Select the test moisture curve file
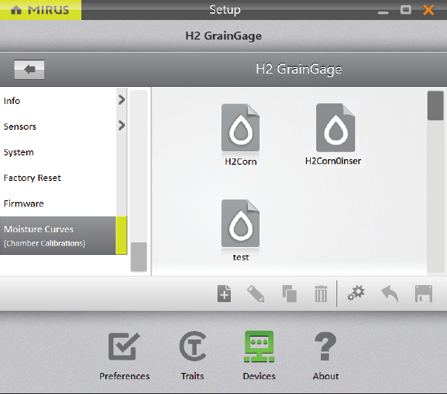 click(x=240, y=230)
